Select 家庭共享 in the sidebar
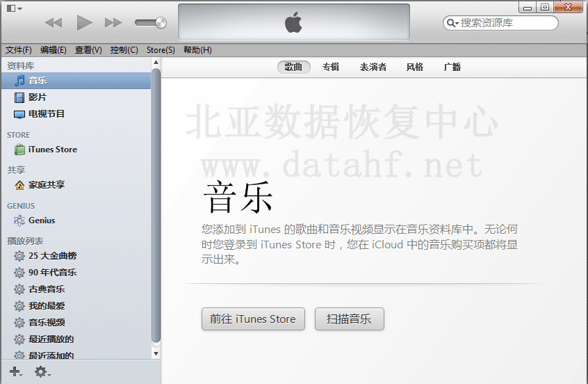Viewport: 588px width, 384px height. [x=76, y=184]
